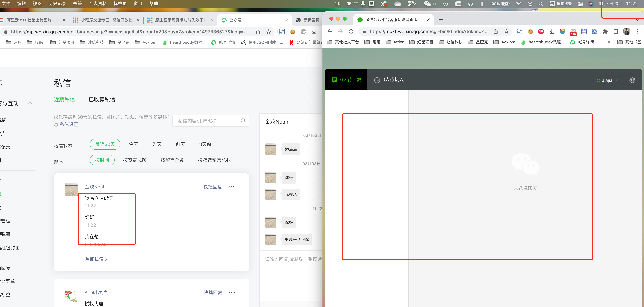Open Chrome extensions puzzle icon

click(x=605, y=32)
